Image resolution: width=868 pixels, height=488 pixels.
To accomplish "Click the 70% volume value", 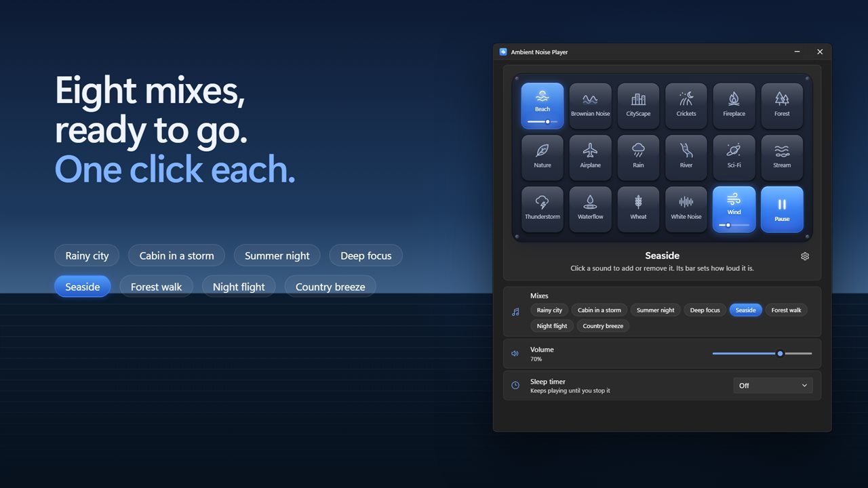I will pos(536,359).
